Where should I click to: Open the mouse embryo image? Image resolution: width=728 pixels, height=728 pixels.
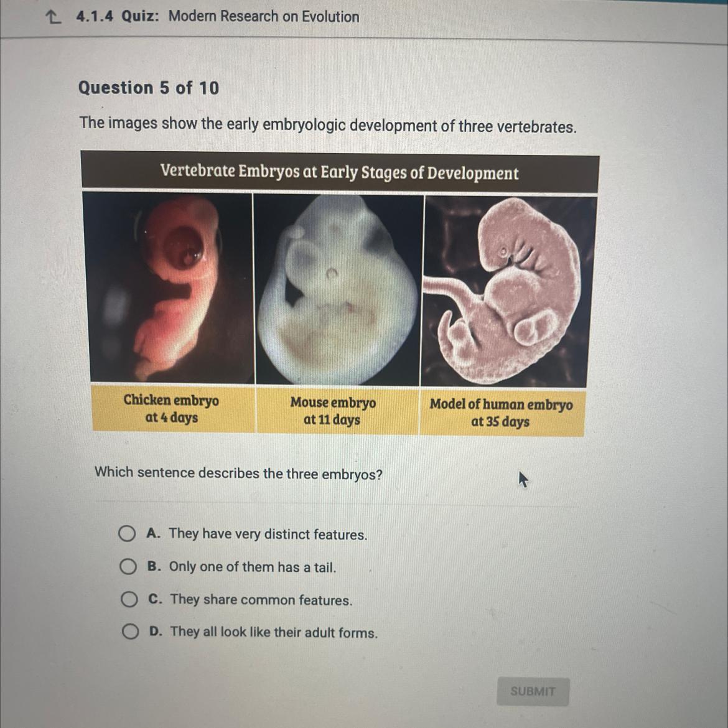[x=338, y=290]
